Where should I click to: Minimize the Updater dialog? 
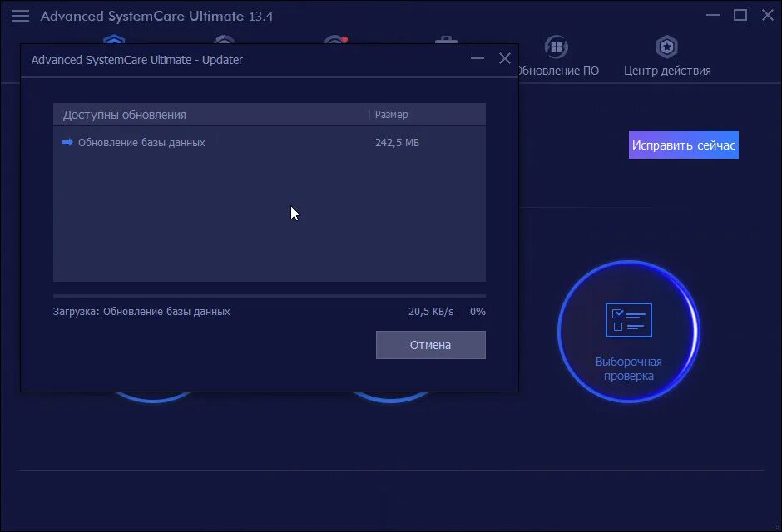(x=478, y=59)
